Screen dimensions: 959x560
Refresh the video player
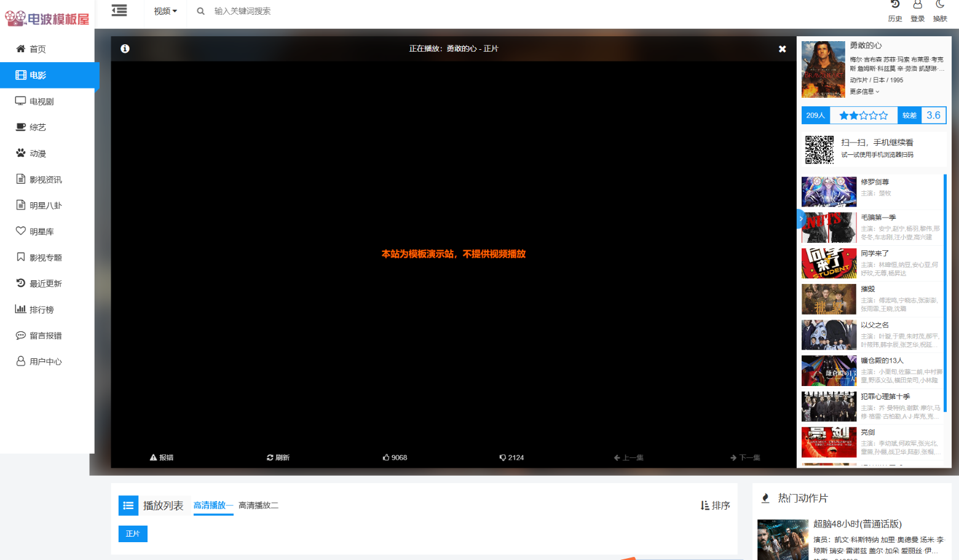pos(278,457)
